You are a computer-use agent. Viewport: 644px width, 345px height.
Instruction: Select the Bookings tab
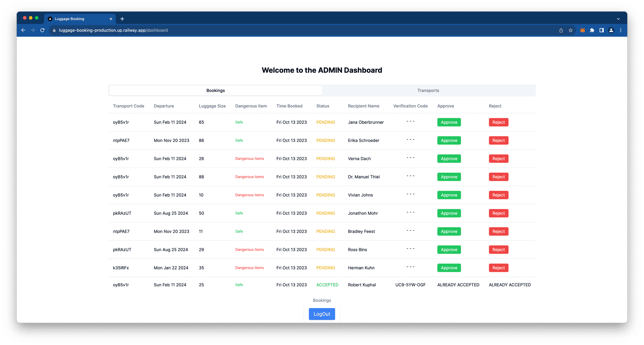coord(215,90)
